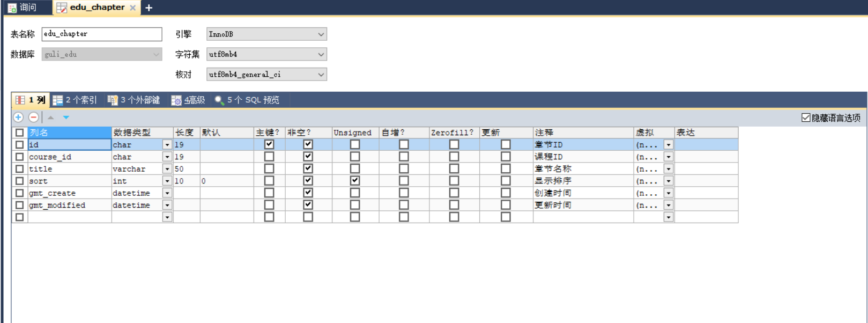This screenshot has width=868, height=323.
Task: Open data type dropdown for title varchar
Action: pos(167,169)
